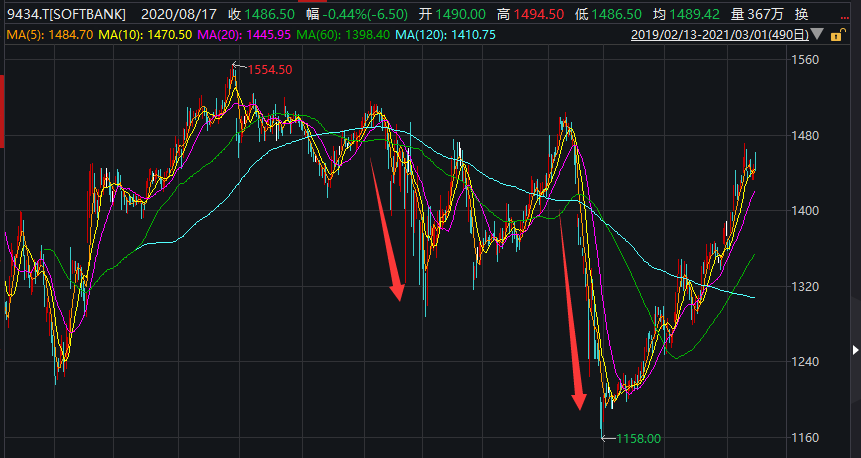861x458 pixels.
Task: Expand the side panel using the right-edge arrow
Action: click(x=854, y=350)
